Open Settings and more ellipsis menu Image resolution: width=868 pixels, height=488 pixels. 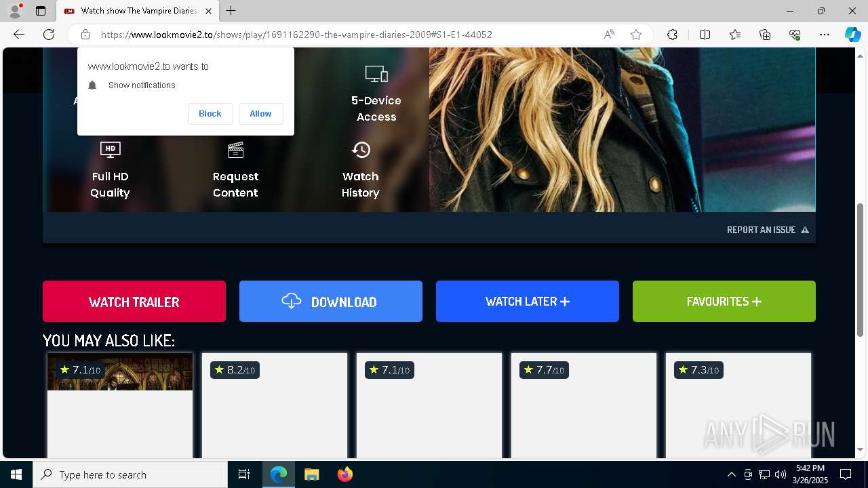coord(825,35)
